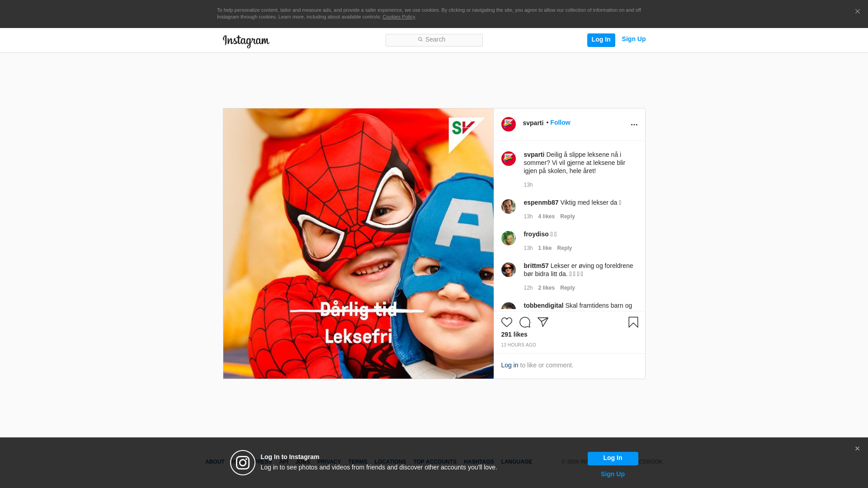868x488 pixels.
Task: Click the espenmb87 username
Action: click(541, 202)
